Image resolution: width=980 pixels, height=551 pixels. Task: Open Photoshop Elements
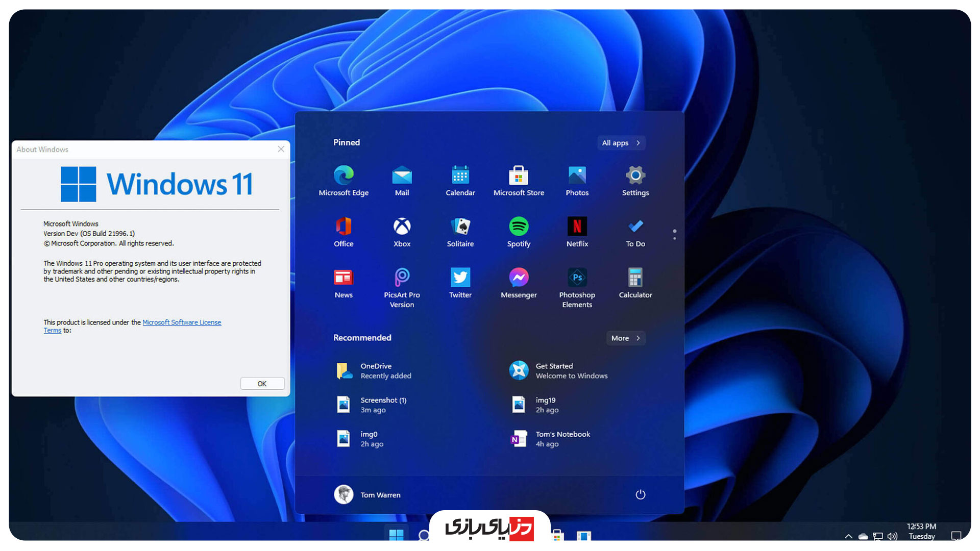pyautogui.click(x=577, y=278)
